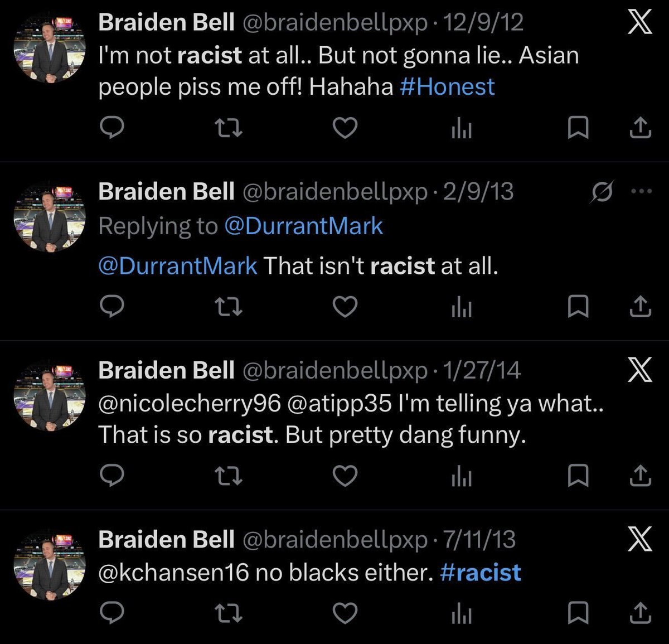This screenshot has width=669, height=644.
Task: Like the 7/11/13 tweet
Action: coord(345,613)
